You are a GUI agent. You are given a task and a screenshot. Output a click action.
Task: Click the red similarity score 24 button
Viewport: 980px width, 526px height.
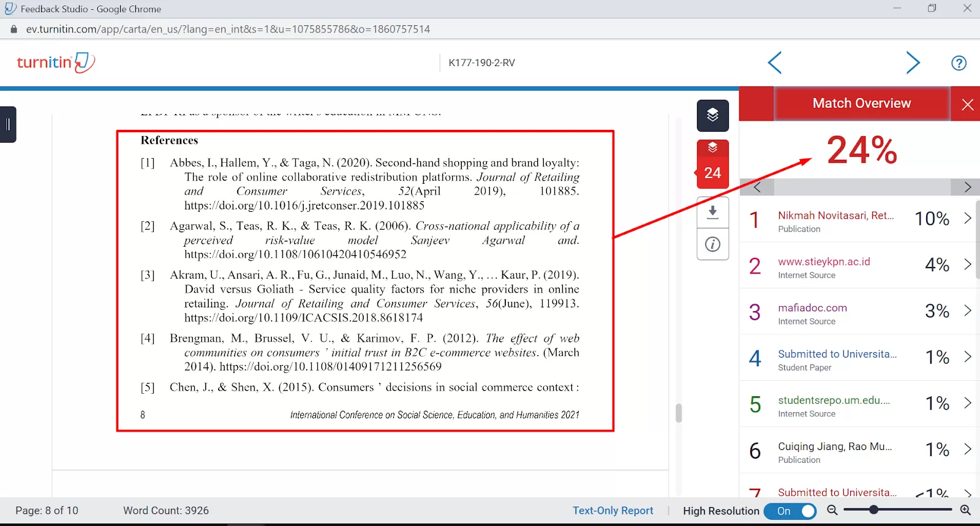[712, 164]
